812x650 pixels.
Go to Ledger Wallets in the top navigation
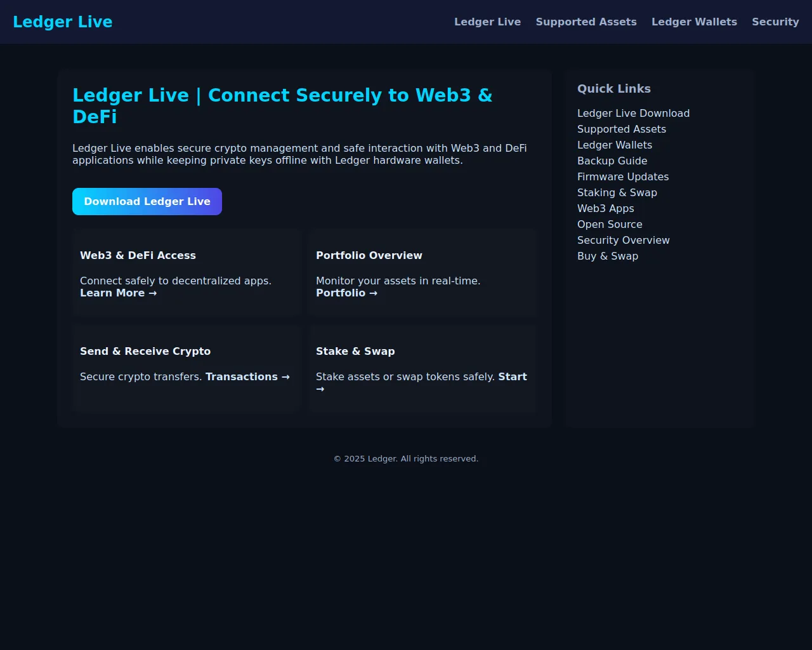coord(694,22)
